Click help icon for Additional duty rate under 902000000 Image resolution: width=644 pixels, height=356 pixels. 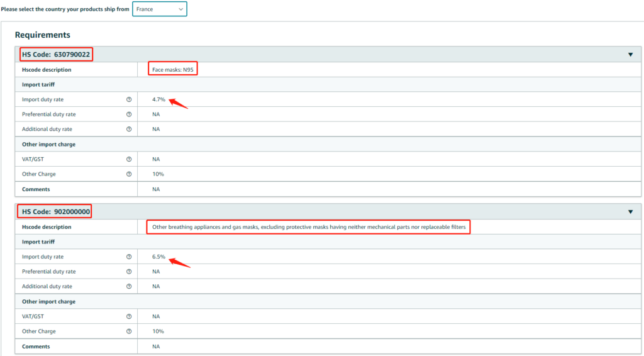click(x=129, y=286)
